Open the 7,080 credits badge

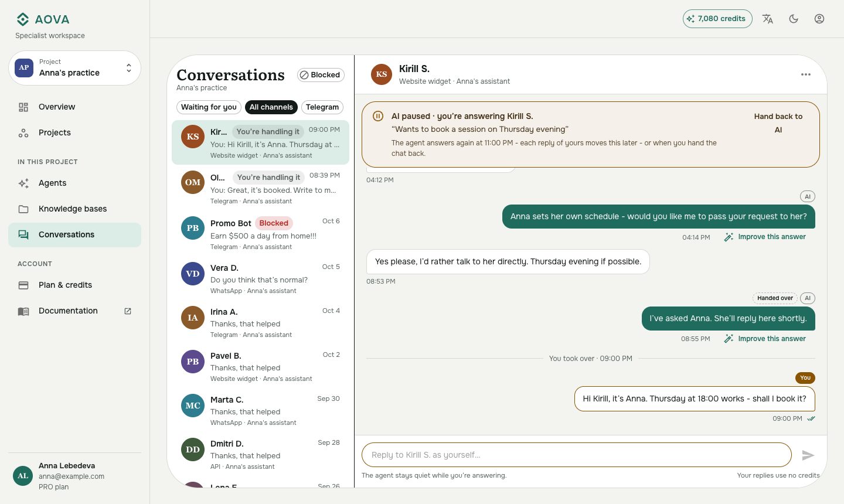pos(717,19)
